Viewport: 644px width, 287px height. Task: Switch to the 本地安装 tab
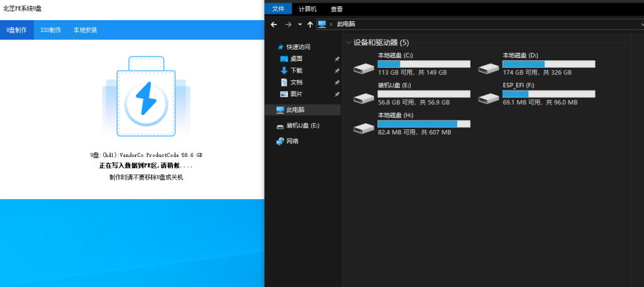point(85,30)
